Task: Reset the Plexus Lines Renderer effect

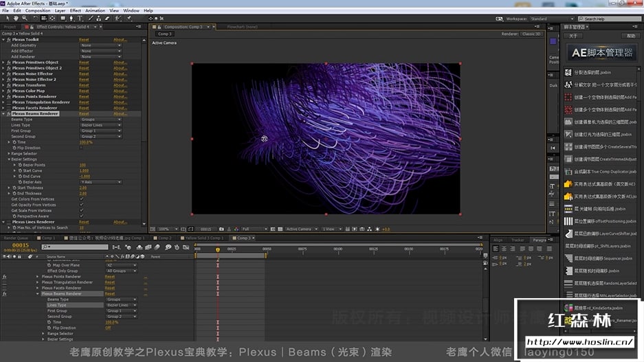Action: coord(85,222)
